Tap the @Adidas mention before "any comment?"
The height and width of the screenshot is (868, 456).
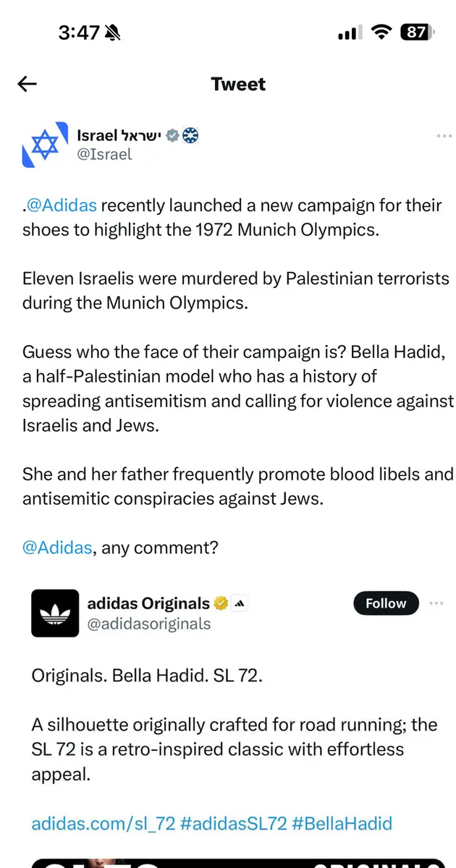(x=57, y=548)
